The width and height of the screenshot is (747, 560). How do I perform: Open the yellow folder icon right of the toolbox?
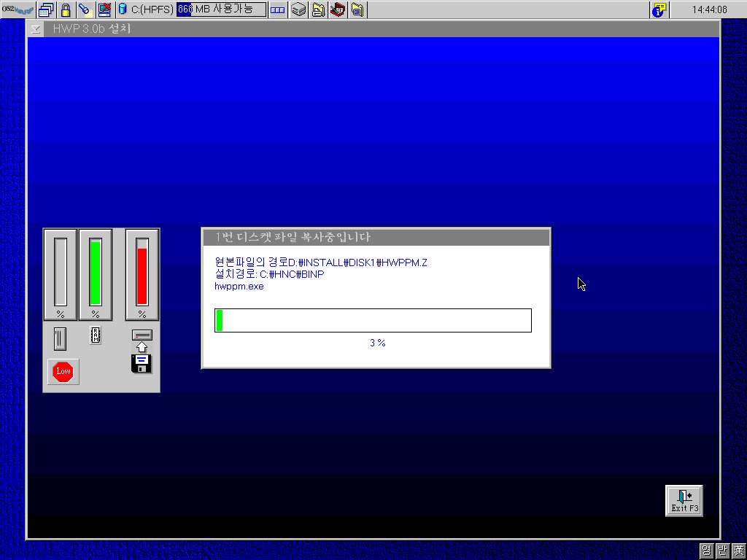357,9
